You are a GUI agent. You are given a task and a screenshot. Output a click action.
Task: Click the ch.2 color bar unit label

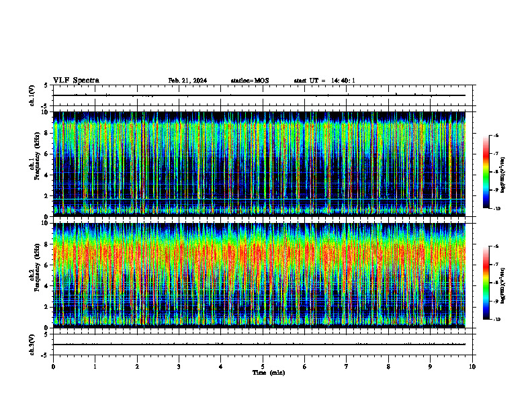[x=503, y=285]
